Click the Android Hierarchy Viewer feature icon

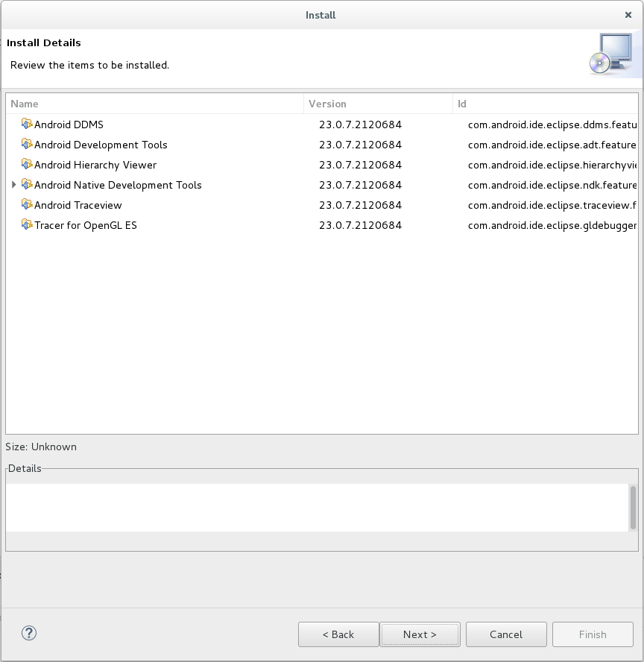[x=27, y=164]
